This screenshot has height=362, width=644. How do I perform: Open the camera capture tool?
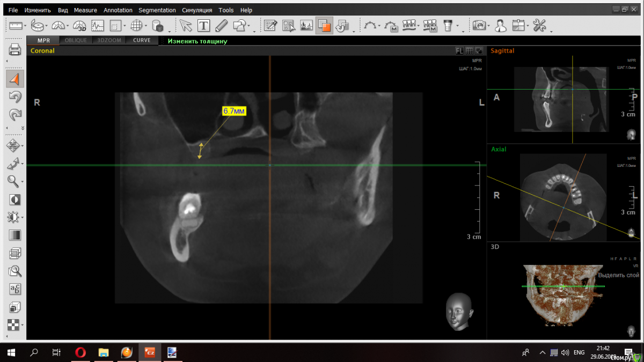(479, 25)
